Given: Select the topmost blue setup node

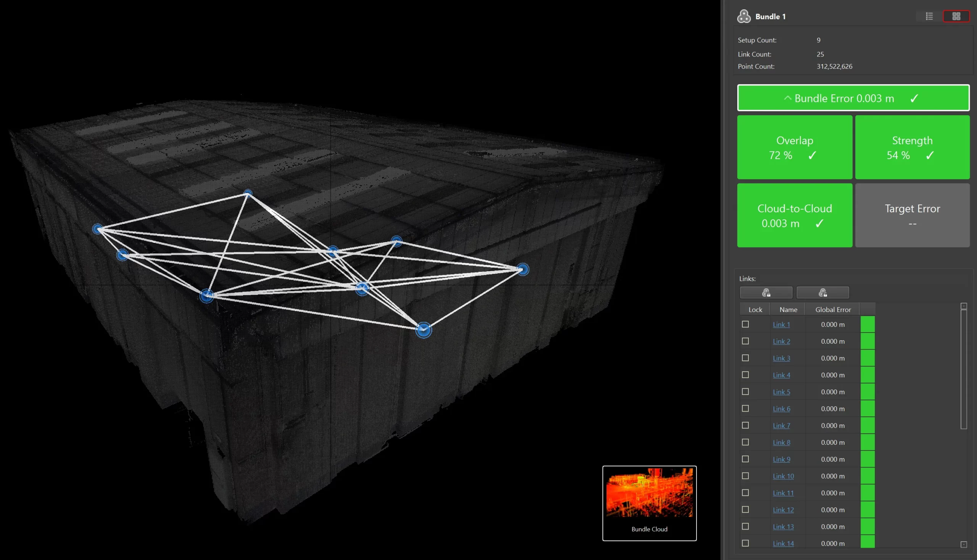Looking at the screenshot, I should pyautogui.click(x=248, y=193).
